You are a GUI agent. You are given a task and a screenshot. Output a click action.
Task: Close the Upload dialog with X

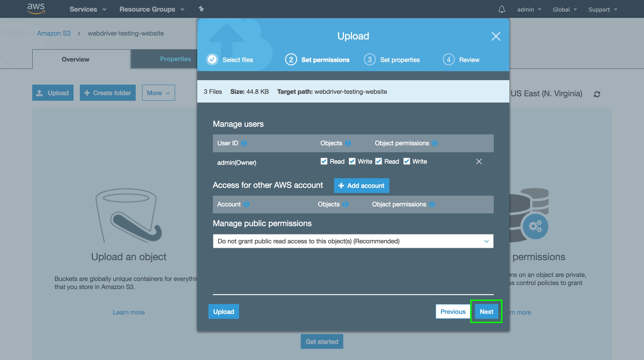(x=496, y=36)
